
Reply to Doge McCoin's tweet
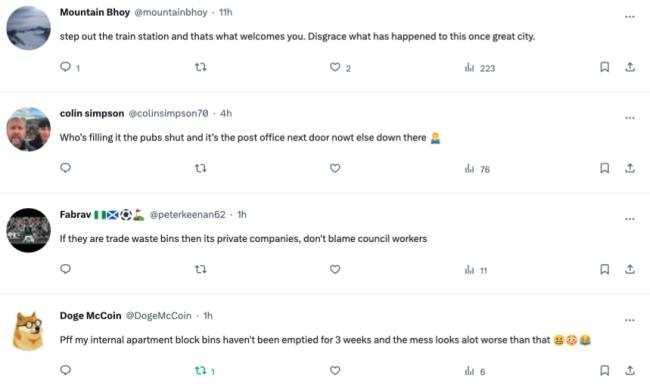tap(65, 370)
